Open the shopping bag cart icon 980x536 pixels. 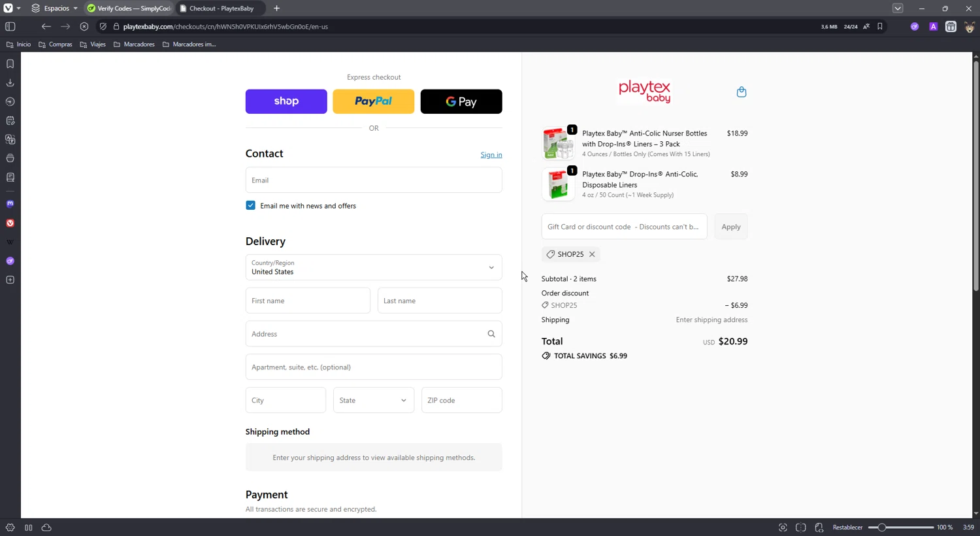click(x=741, y=92)
